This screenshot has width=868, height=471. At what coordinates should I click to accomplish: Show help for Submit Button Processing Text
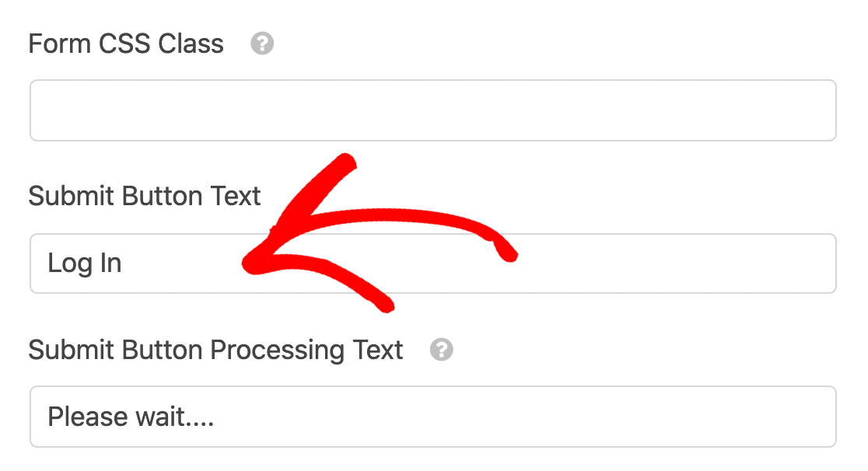[442, 350]
